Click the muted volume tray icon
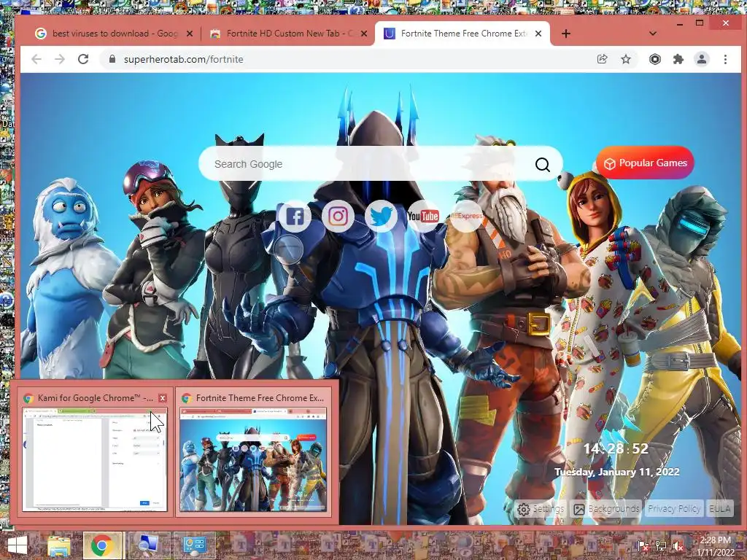747x560 pixels. click(678, 546)
